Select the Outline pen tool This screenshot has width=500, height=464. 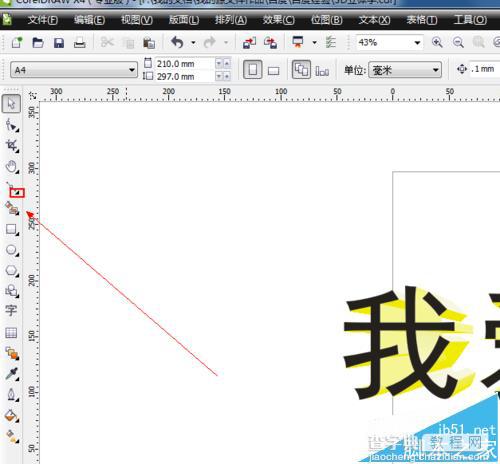tap(12, 395)
